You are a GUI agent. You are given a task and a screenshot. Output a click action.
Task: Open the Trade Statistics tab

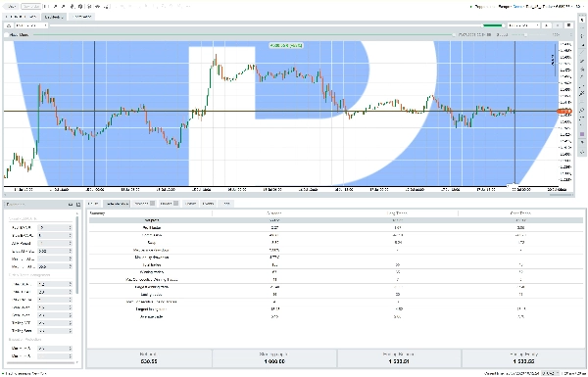click(x=117, y=204)
